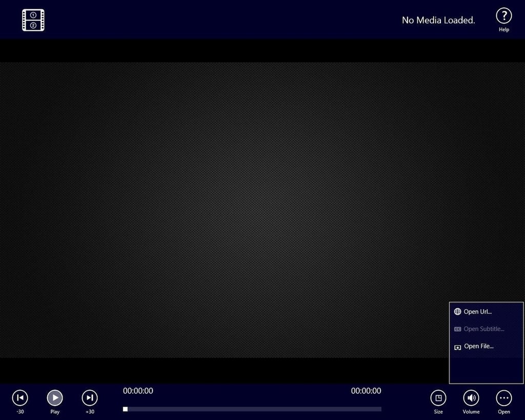Click the CC icon beside Open Subtitle

click(457, 329)
